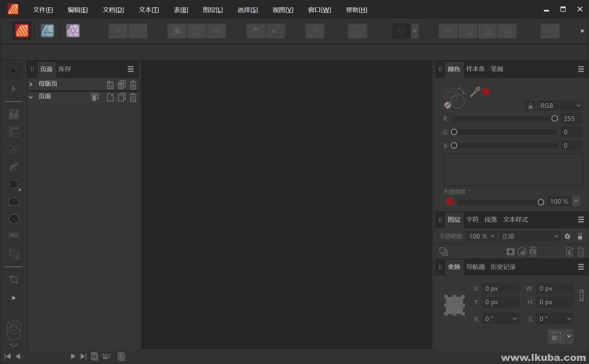Toggle the layer lock in the Layers panel
Viewport: 589px width, 364px height.
pyautogui.click(x=580, y=236)
